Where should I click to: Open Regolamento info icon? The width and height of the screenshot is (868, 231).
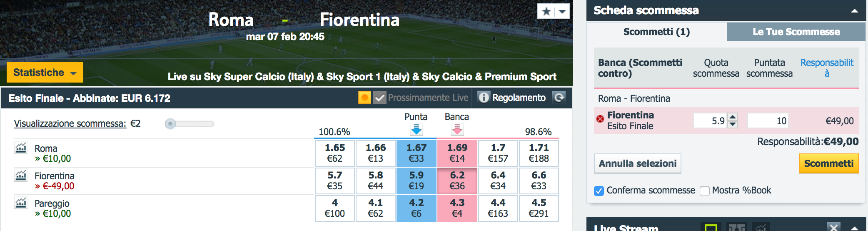click(x=484, y=98)
